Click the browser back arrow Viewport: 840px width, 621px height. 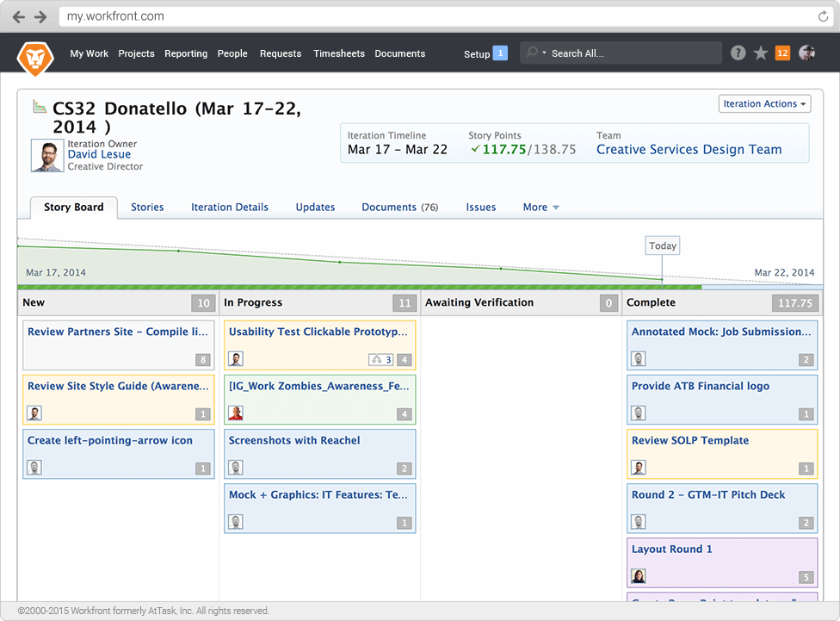19,16
